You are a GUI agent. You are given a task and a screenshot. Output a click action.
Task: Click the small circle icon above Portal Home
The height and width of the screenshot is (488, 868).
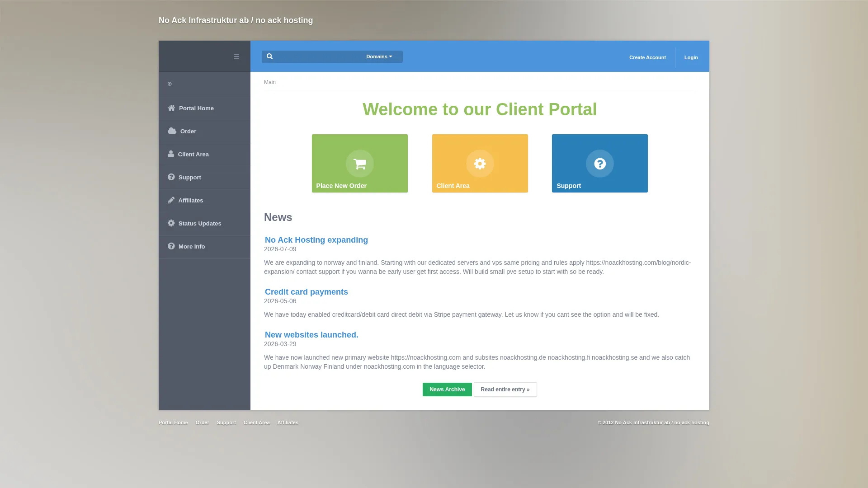(x=170, y=84)
